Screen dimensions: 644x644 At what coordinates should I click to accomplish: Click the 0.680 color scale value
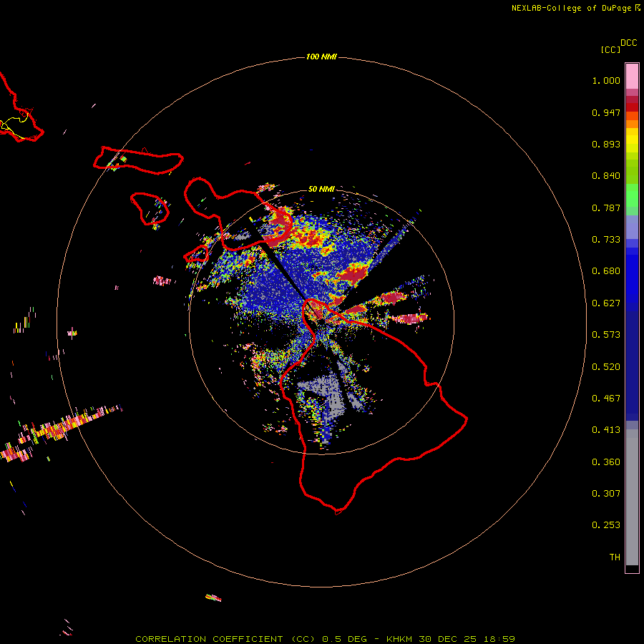pos(606,271)
